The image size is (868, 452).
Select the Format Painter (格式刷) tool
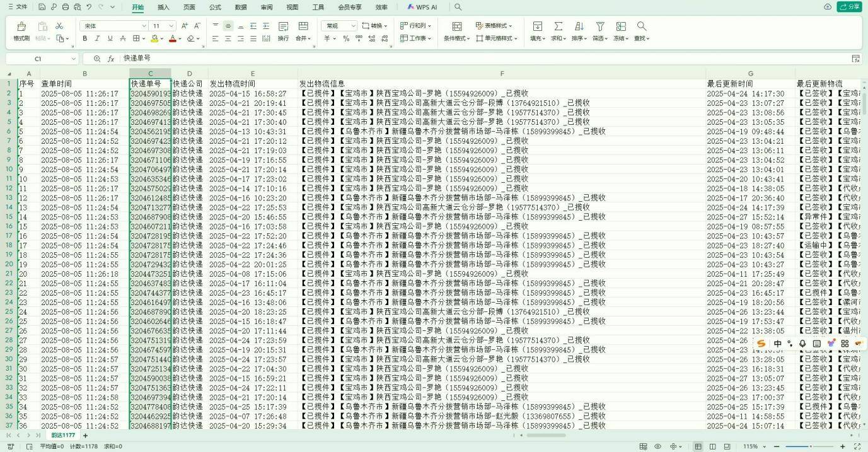pyautogui.click(x=21, y=32)
